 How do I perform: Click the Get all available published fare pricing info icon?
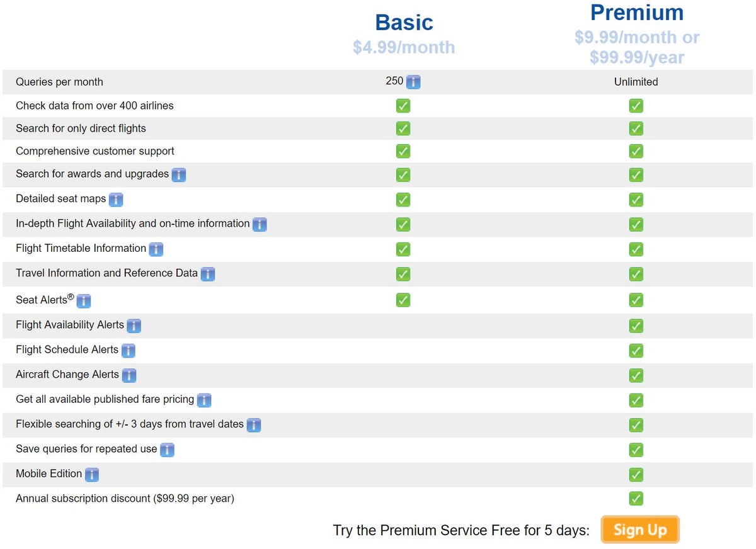pos(203,400)
